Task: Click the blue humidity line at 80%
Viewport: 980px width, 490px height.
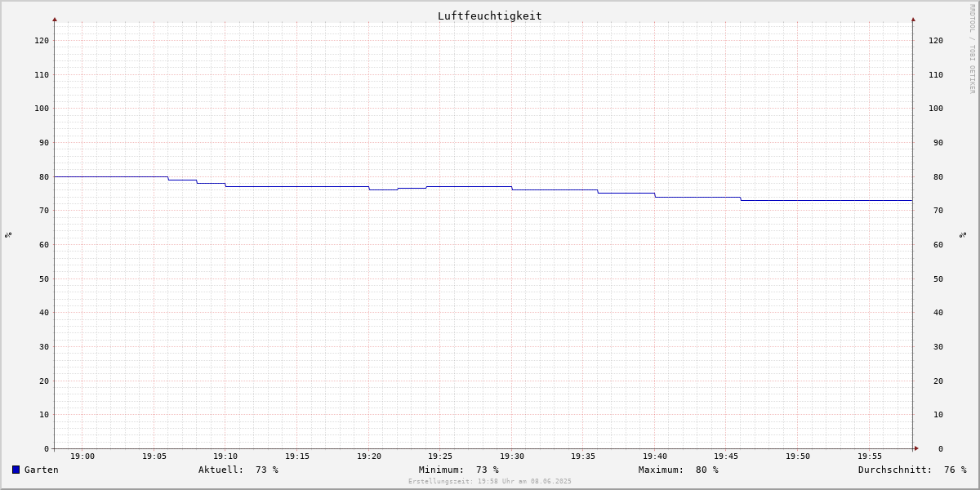Action: (111, 176)
